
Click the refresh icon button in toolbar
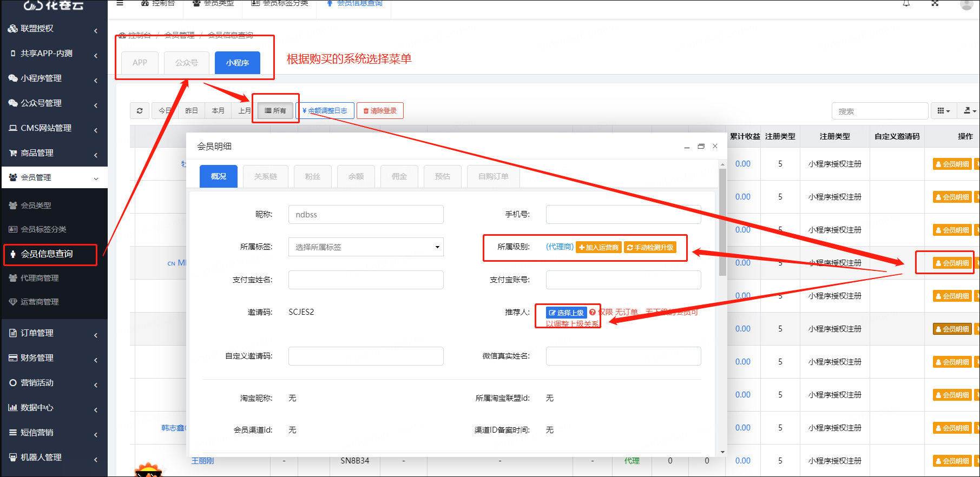tap(140, 111)
